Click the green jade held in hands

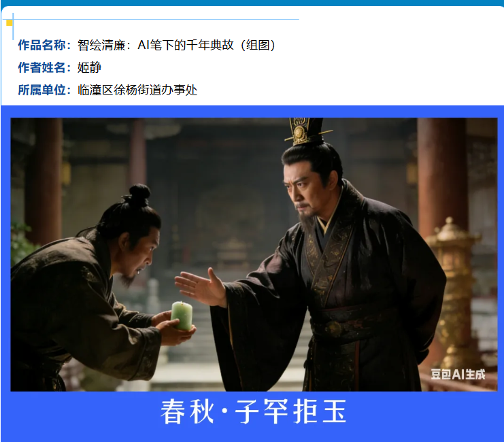(x=182, y=316)
